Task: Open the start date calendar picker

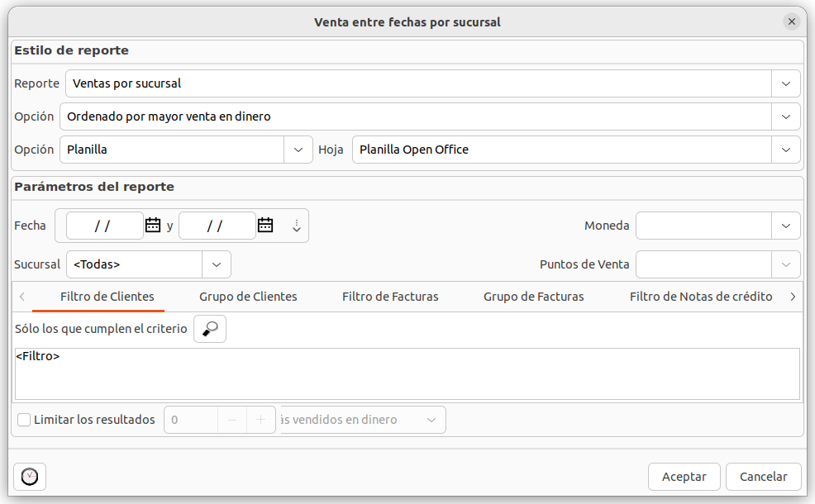Action: point(153,225)
